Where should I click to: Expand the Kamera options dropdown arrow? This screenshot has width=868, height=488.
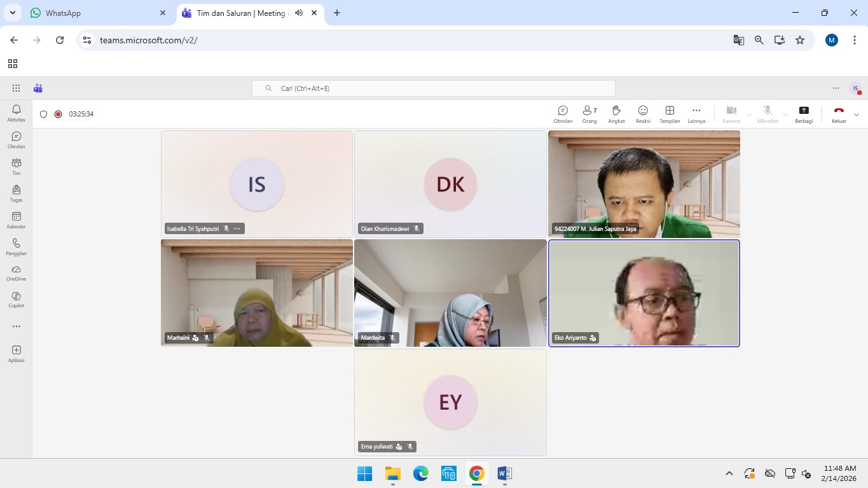[749, 115]
